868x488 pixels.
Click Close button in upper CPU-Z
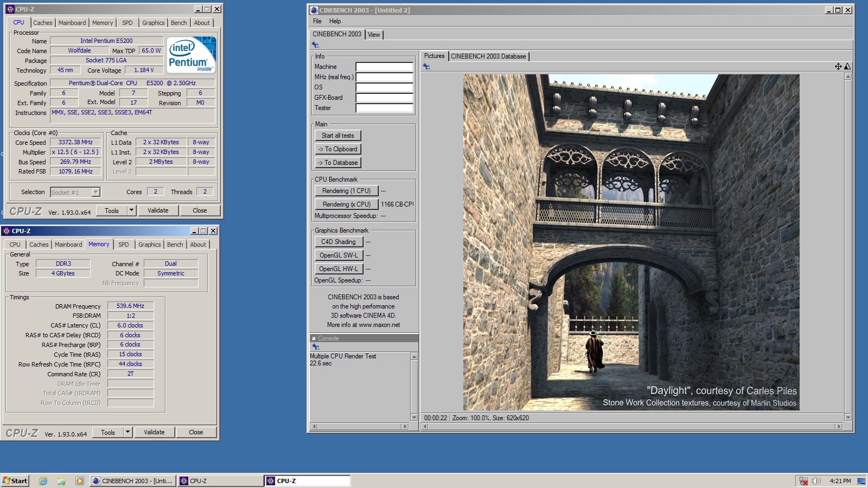tap(200, 210)
